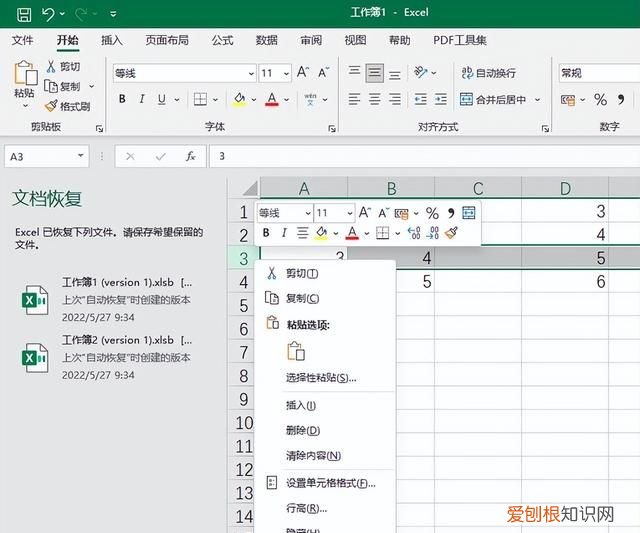Image resolution: width=640 pixels, height=533 pixels.
Task: Click Wrap Text (自动换行) button
Action: point(489,73)
